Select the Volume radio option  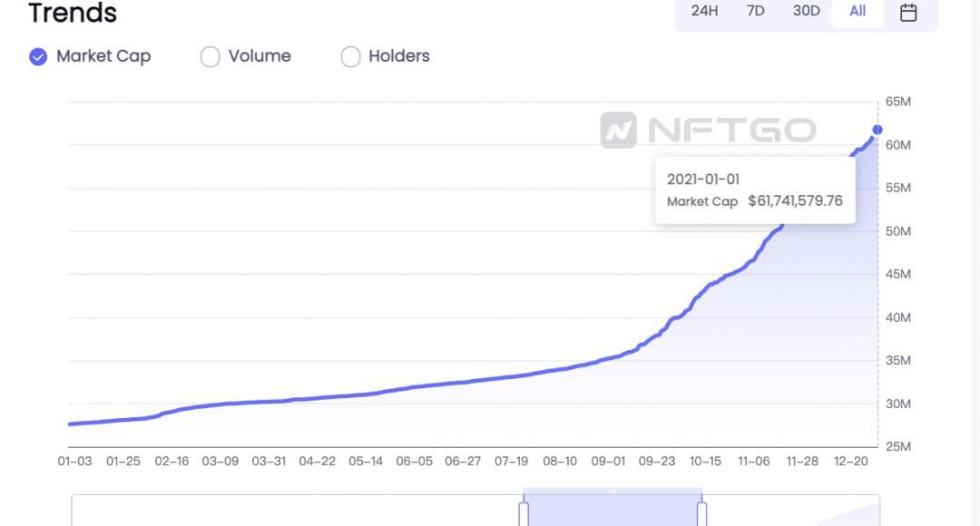(211, 56)
